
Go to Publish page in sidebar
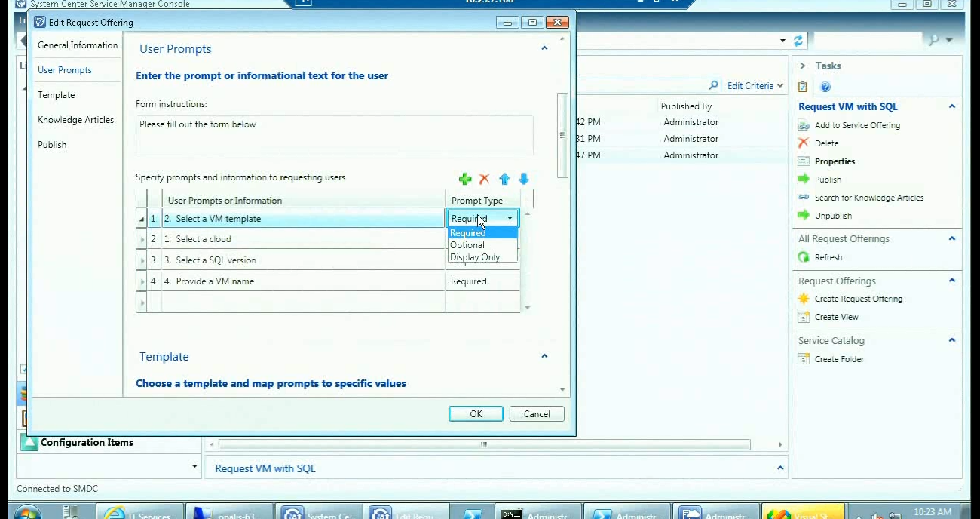point(52,145)
